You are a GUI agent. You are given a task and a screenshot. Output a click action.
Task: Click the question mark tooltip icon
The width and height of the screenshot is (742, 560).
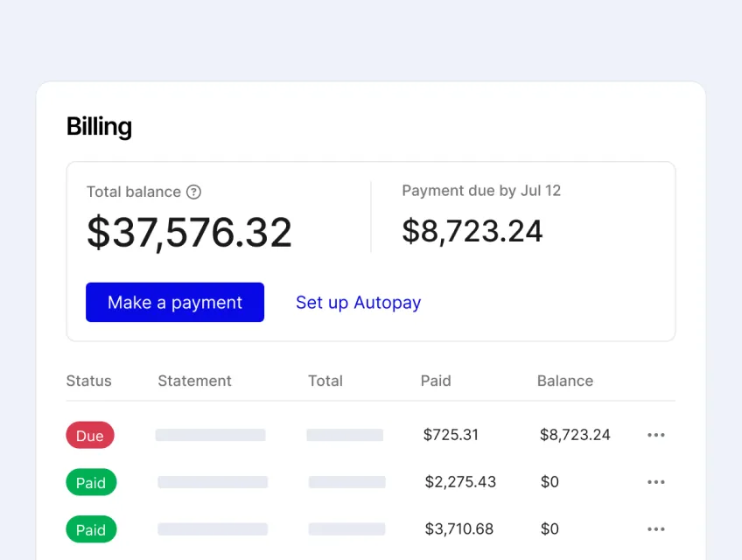[x=193, y=192]
